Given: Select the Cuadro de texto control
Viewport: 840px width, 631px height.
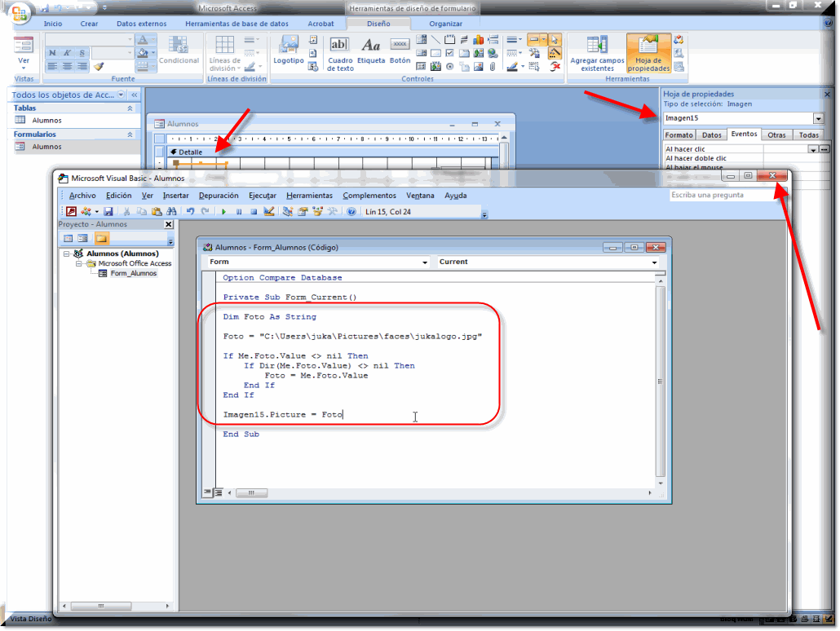Looking at the screenshot, I should click(x=340, y=54).
